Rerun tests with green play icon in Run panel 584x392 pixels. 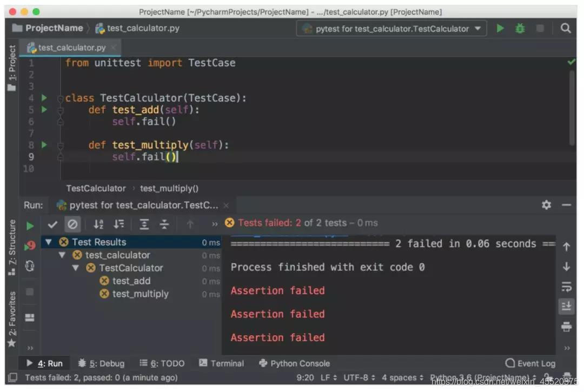[x=30, y=226]
